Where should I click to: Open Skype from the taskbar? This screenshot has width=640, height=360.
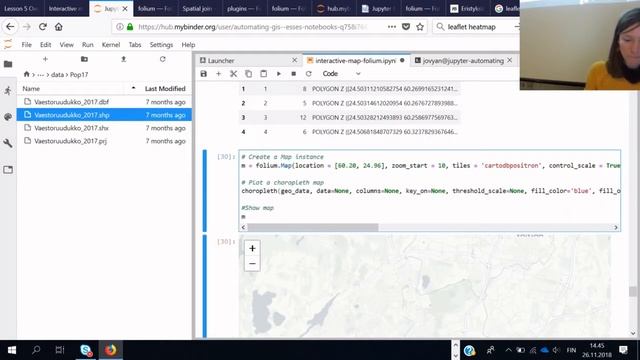(86, 350)
